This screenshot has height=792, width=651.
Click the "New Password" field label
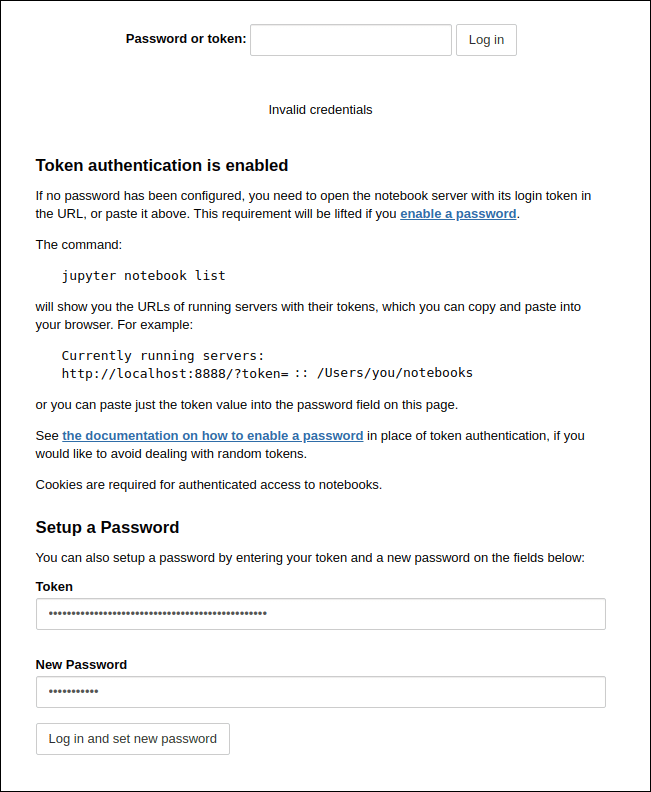[81, 665]
